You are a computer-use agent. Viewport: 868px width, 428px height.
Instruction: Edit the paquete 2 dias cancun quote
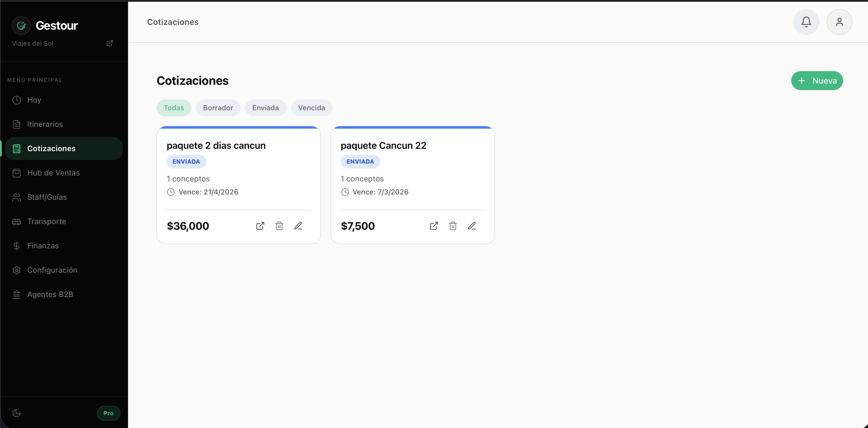[298, 226]
